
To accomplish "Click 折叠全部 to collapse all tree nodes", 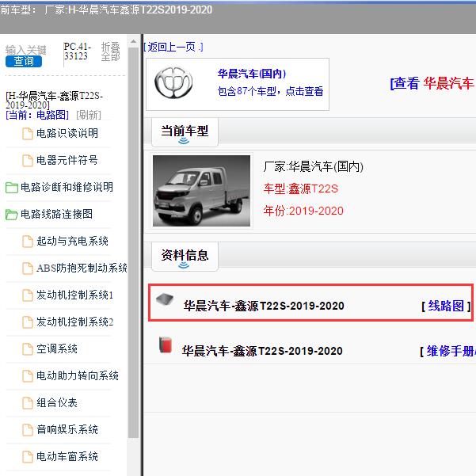I will click(111, 52).
